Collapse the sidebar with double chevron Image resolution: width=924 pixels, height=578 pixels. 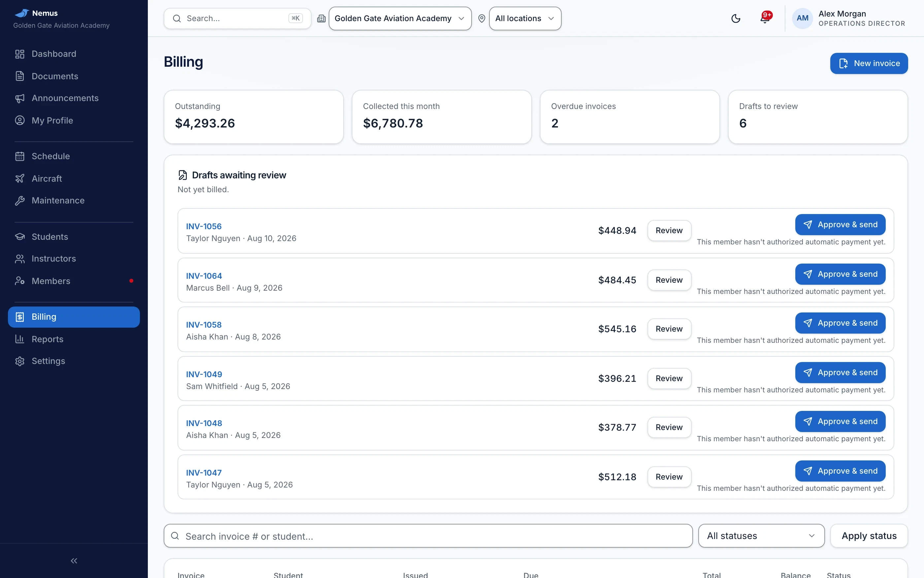[x=74, y=561]
